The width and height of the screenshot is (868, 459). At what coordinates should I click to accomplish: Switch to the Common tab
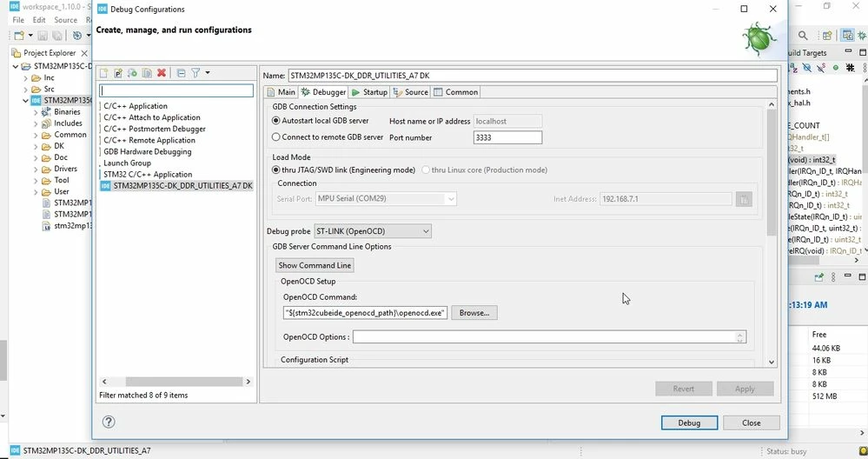point(455,92)
